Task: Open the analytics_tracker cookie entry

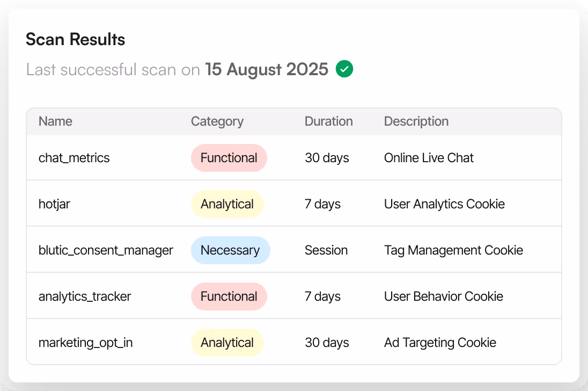Action: tap(85, 296)
